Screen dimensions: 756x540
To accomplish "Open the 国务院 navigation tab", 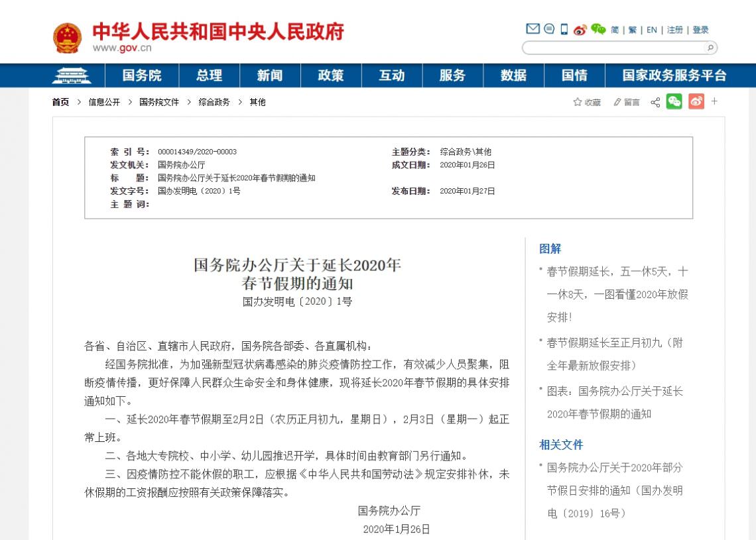I will point(142,76).
